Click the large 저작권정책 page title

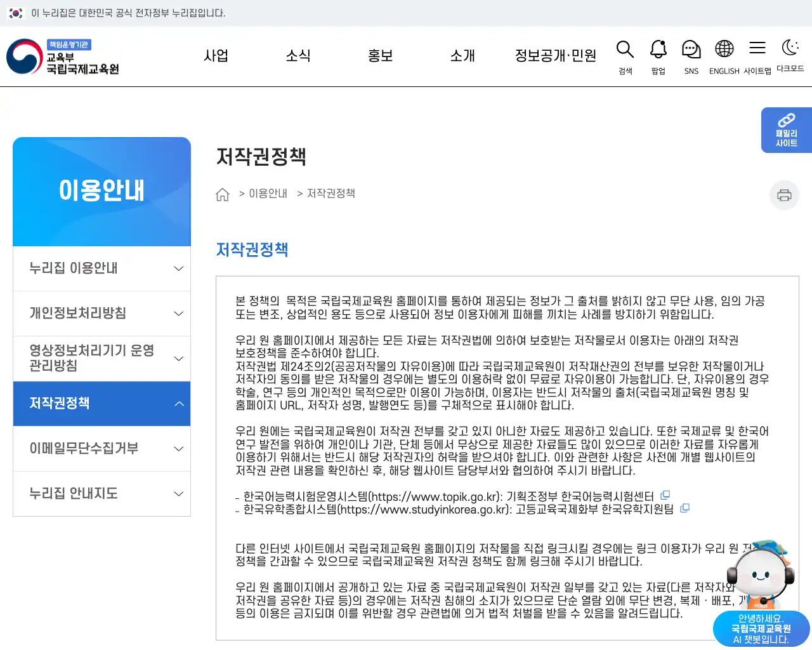[x=261, y=157]
